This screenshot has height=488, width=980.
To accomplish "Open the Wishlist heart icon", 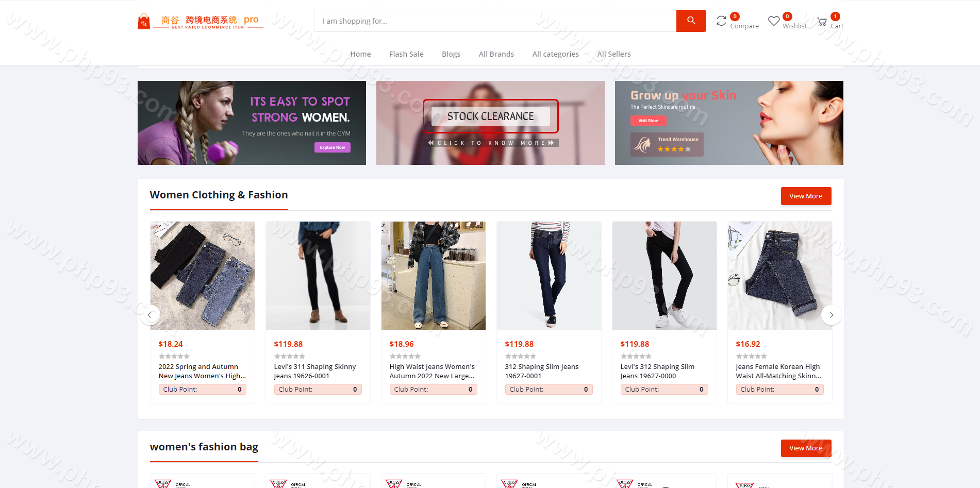I will pyautogui.click(x=773, y=21).
